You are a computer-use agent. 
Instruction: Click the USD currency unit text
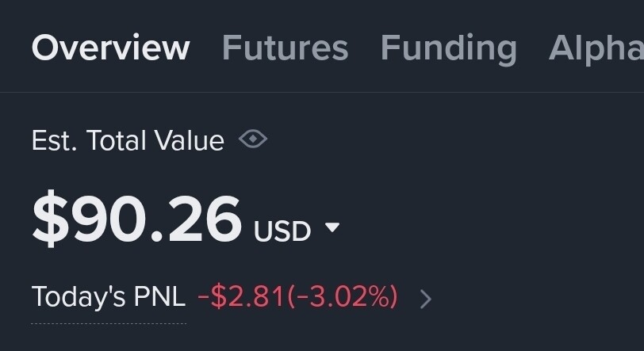pyautogui.click(x=282, y=231)
